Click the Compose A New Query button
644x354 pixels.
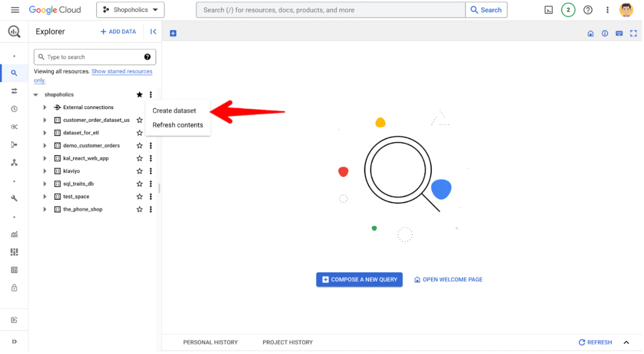(x=359, y=279)
